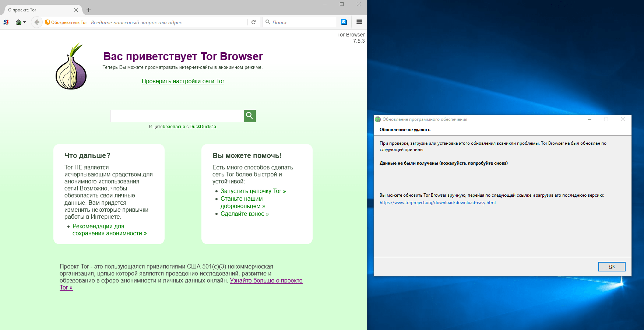Focus the 'Поиск' search field

pos(299,22)
